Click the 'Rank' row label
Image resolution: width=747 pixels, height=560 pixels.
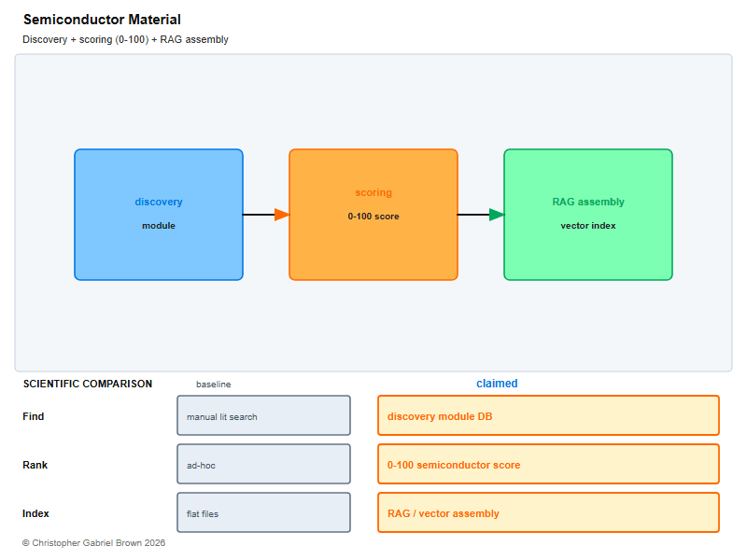click(35, 465)
